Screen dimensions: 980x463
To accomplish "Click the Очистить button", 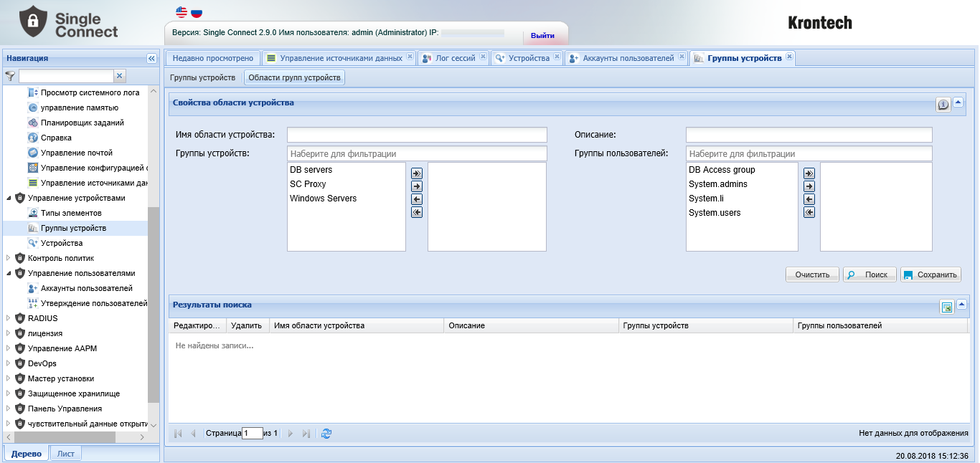I will point(812,275).
